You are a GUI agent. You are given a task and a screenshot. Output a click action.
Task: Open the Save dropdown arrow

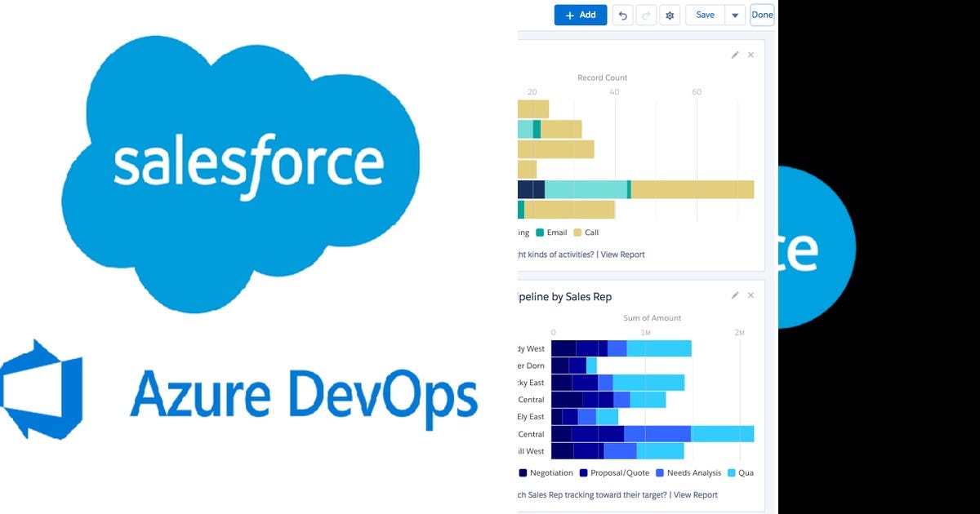point(734,15)
